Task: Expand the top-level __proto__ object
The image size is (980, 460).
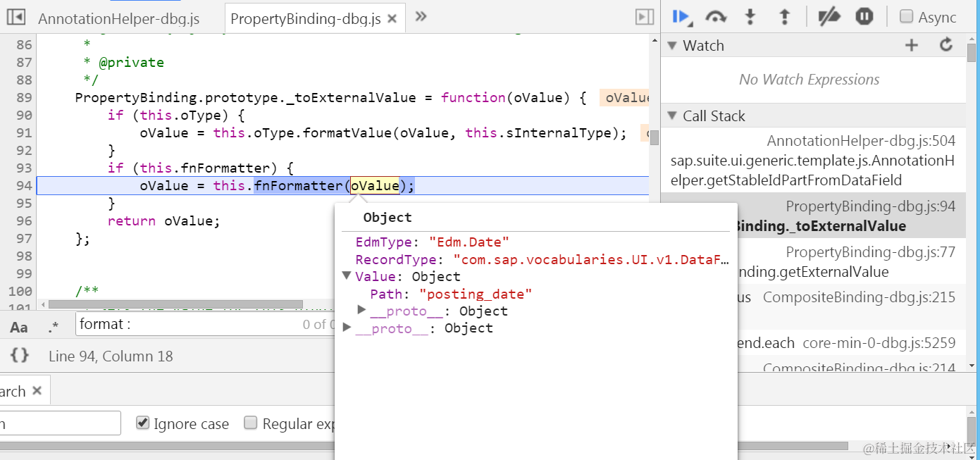Action: click(x=347, y=328)
